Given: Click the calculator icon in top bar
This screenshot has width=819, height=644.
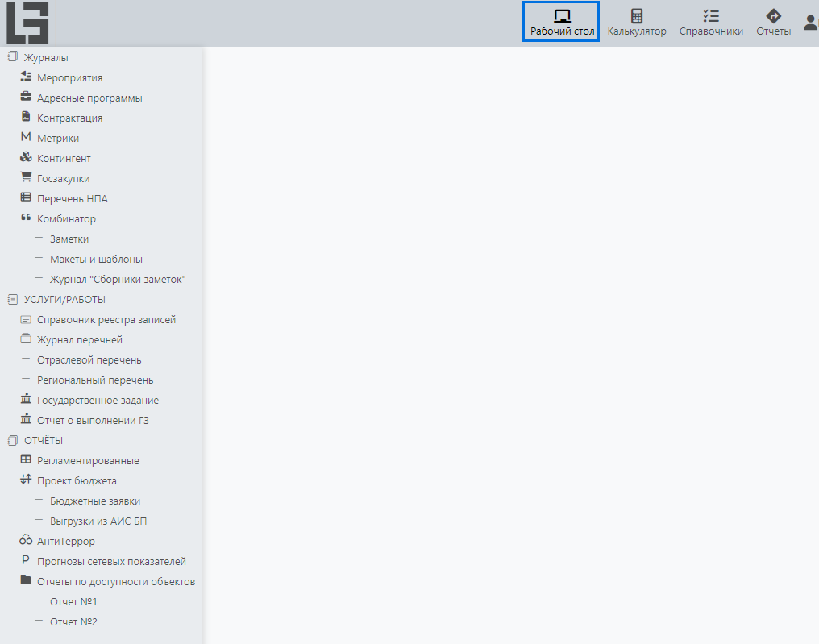Looking at the screenshot, I should (637, 16).
